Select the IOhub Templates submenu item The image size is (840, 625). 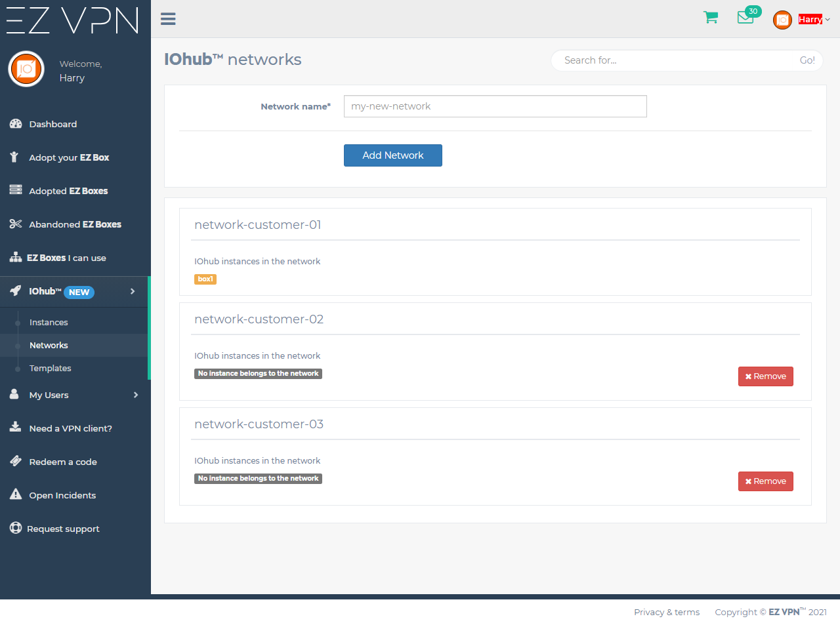pyautogui.click(x=51, y=368)
